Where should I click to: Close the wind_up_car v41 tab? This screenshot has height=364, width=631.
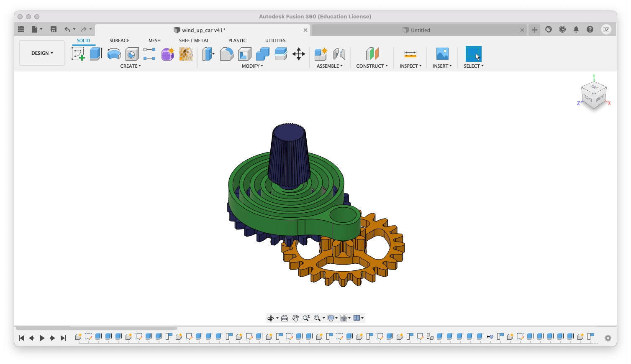[305, 30]
